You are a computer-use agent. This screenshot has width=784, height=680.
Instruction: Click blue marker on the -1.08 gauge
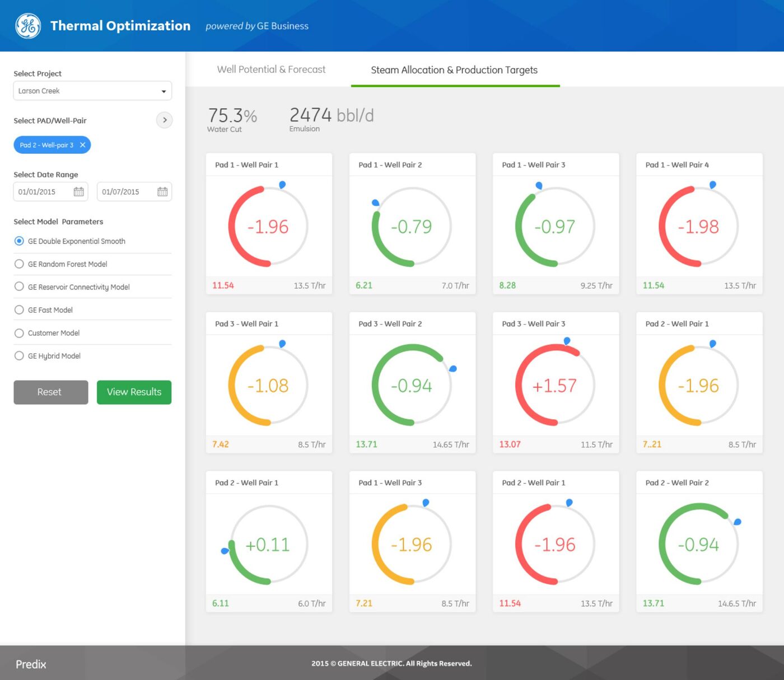coord(282,344)
